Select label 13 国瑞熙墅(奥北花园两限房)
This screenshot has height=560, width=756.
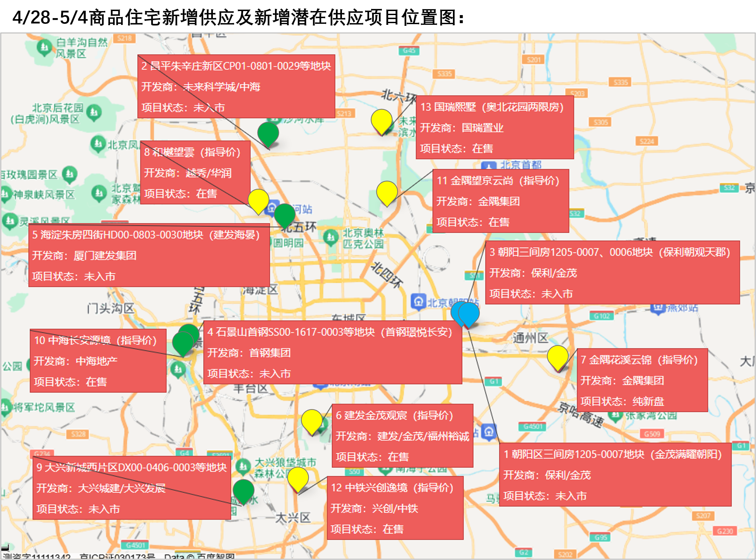tap(495, 127)
